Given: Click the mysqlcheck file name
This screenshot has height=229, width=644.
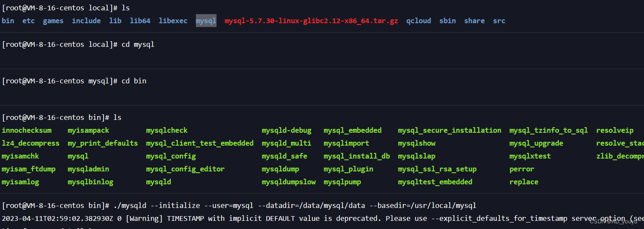Looking at the screenshot, I should click(x=167, y=130).
